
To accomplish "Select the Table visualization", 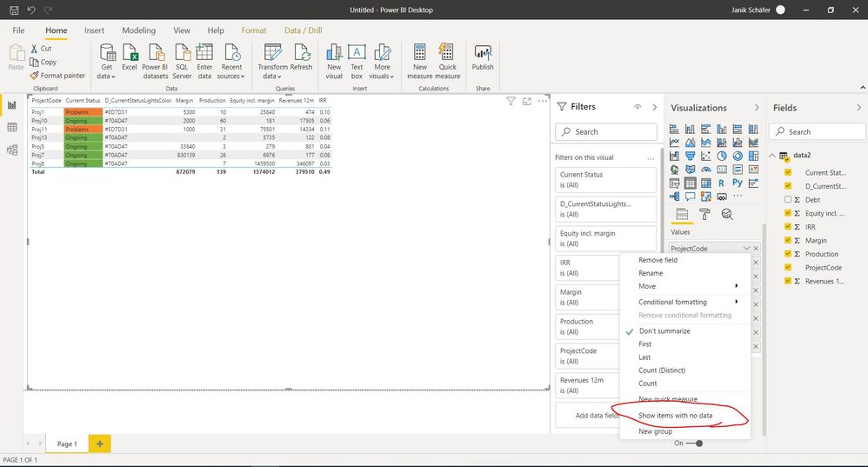I will 690,183.
